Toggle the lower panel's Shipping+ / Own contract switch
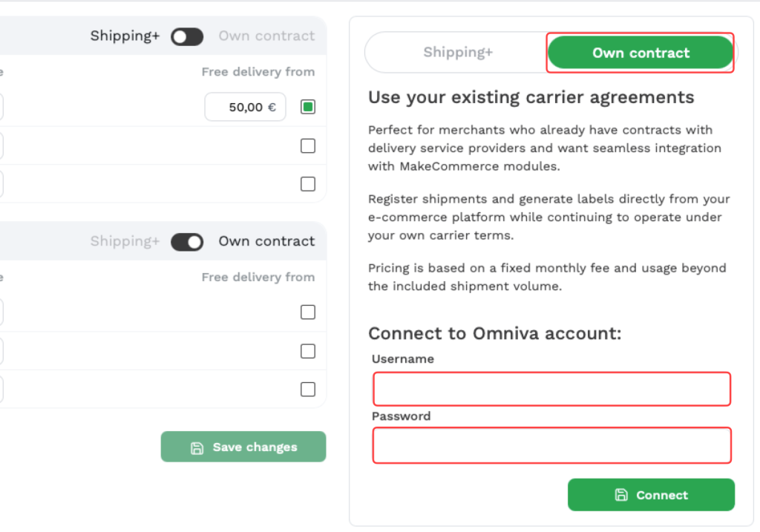 (x=187, y=242)
